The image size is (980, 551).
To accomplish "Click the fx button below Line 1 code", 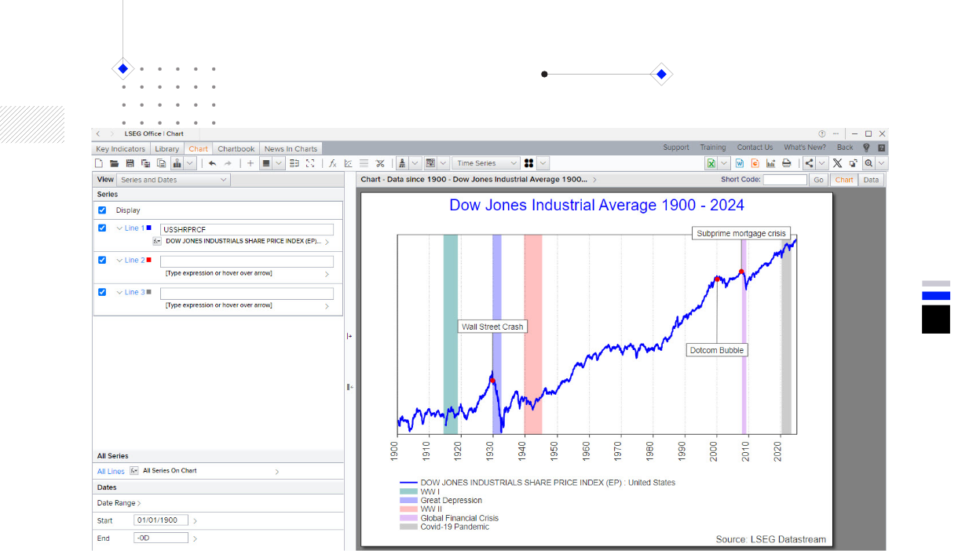I will coord(157,241).
